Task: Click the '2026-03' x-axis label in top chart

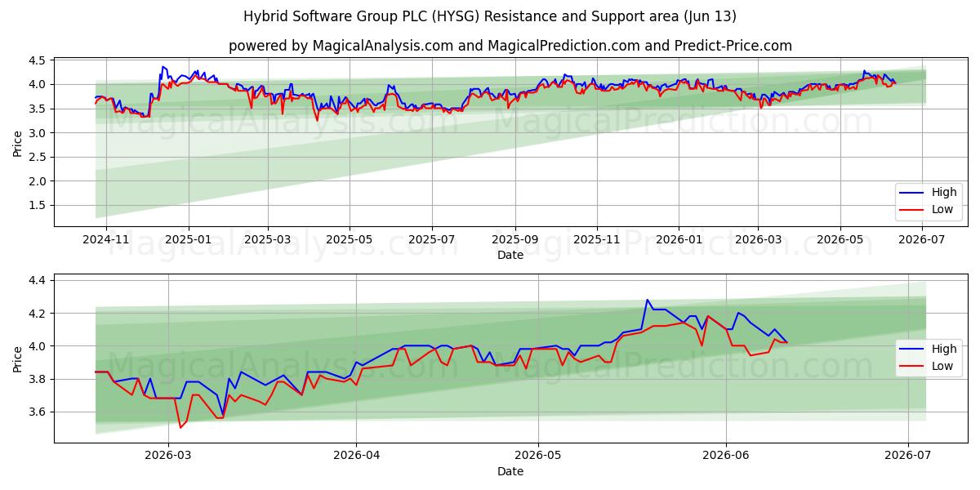Action: coord(757,239)
